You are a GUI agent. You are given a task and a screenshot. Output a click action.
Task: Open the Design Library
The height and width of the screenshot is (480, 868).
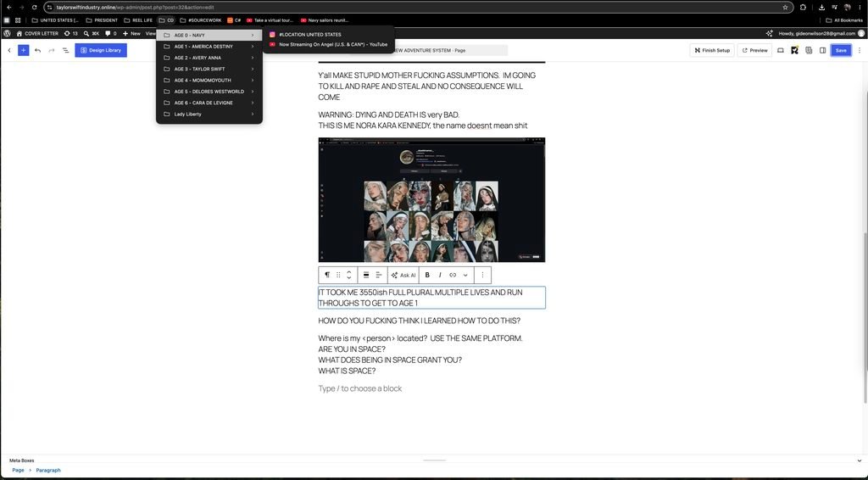point(101,50)
